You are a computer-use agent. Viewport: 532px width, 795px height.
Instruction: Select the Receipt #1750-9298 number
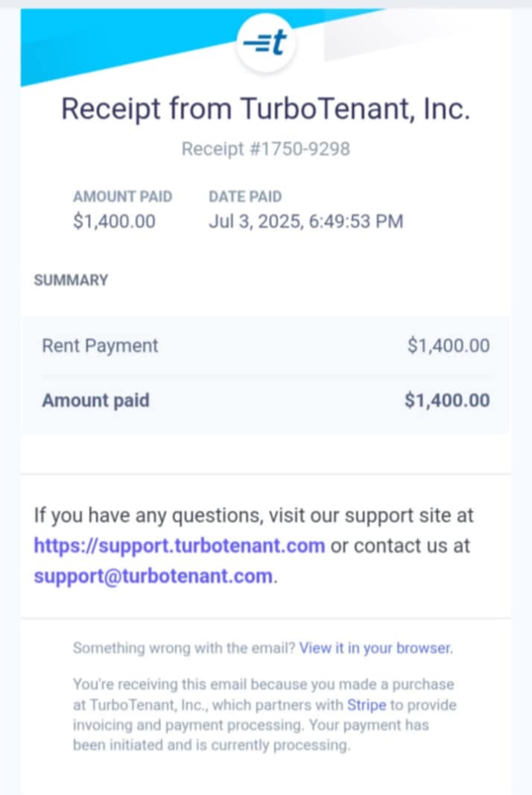click(x=266, y=148)
